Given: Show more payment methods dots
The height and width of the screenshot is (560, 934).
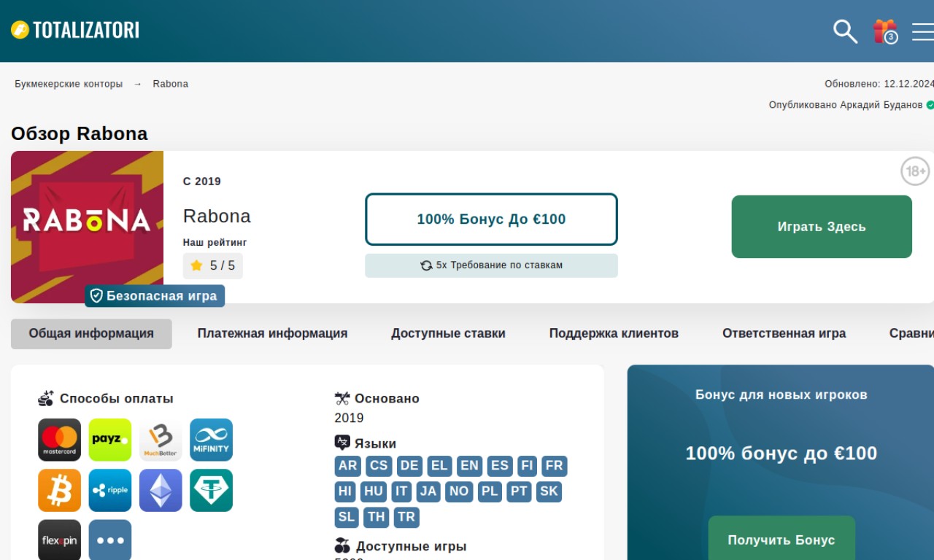Looking at the screenshot, I should 110,540.
